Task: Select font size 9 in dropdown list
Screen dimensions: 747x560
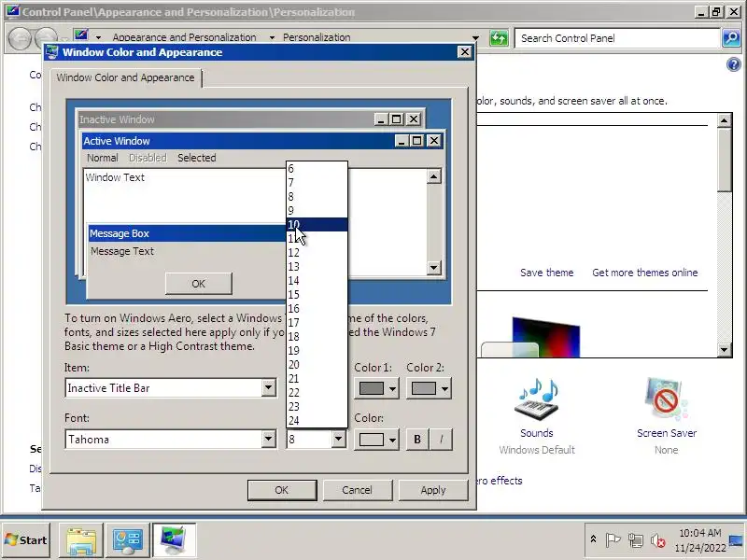Action: tap(317, 211)
